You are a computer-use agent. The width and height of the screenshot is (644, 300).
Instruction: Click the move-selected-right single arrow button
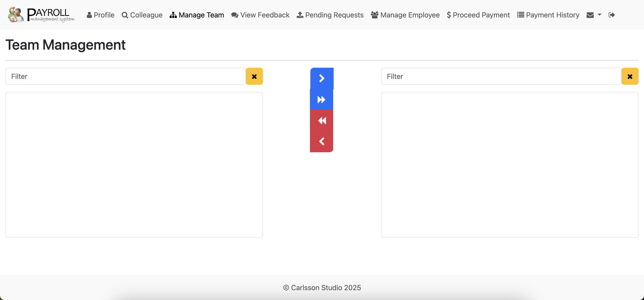[x=322, y=78]
